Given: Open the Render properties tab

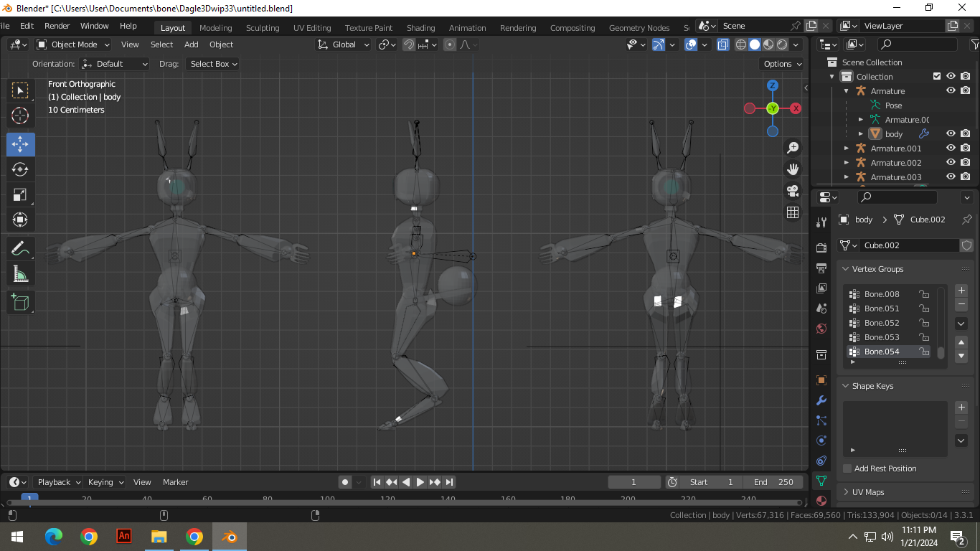Looking at the screenshot, I should coord(821,248).
